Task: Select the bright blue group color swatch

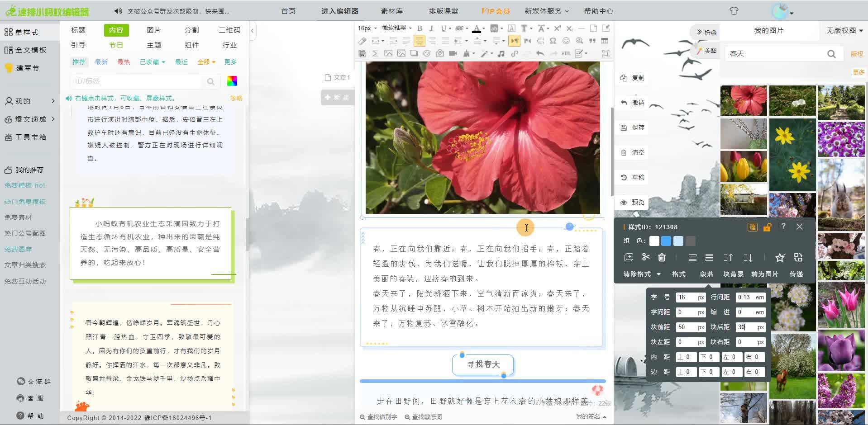Action: click(666, 241)
